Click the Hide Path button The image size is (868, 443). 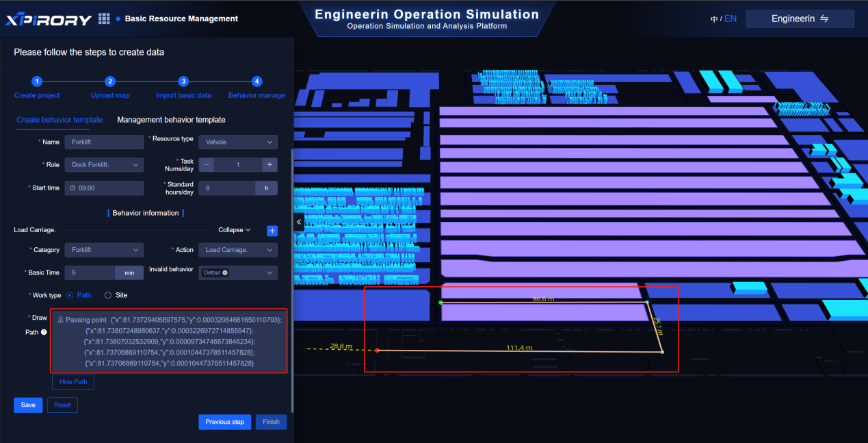(x=73, y=382)
